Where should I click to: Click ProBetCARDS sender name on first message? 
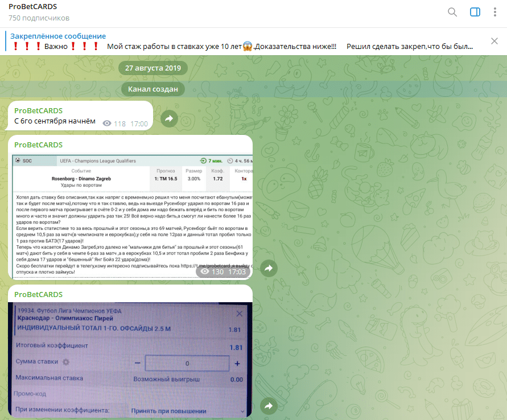click(x=38, y=110)
